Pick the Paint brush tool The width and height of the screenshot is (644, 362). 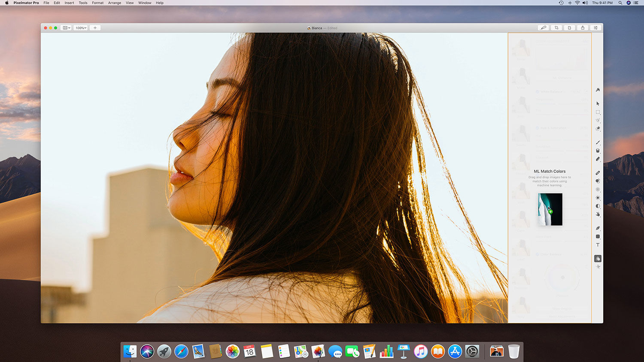click(x=598, y=142)
